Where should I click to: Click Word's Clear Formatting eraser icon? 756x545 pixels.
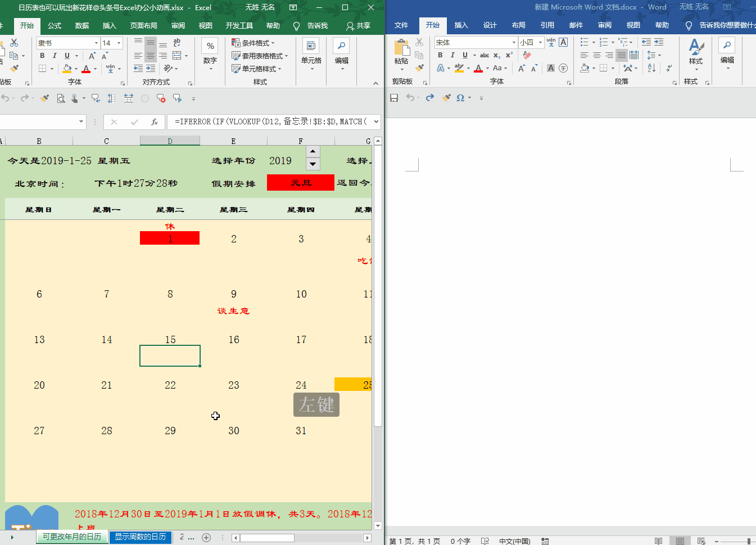point(527,55)
